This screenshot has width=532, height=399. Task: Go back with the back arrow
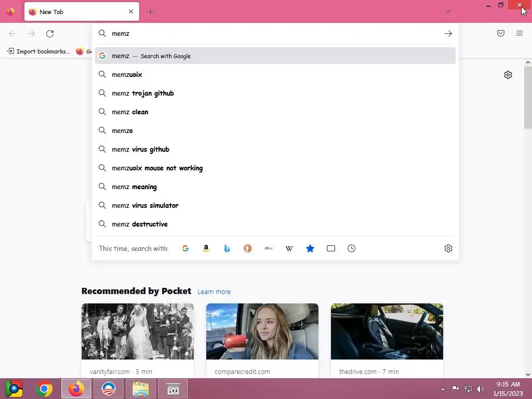coord(12,34)
